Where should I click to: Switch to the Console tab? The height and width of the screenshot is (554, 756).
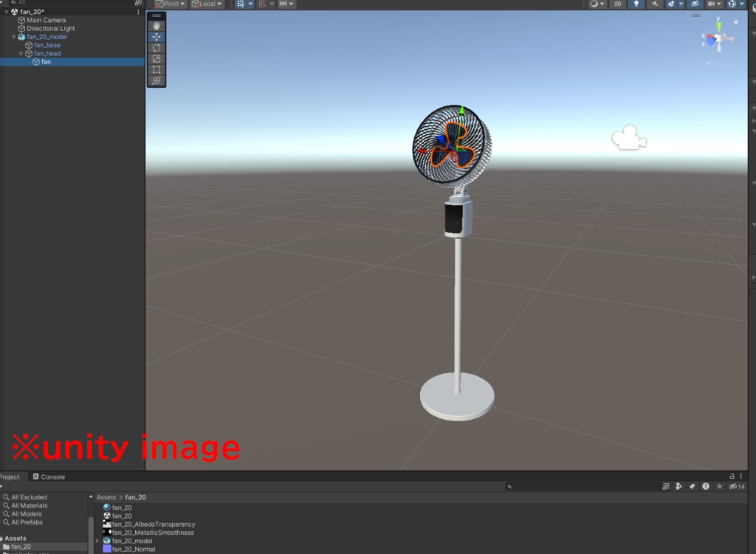pos(49,477)
